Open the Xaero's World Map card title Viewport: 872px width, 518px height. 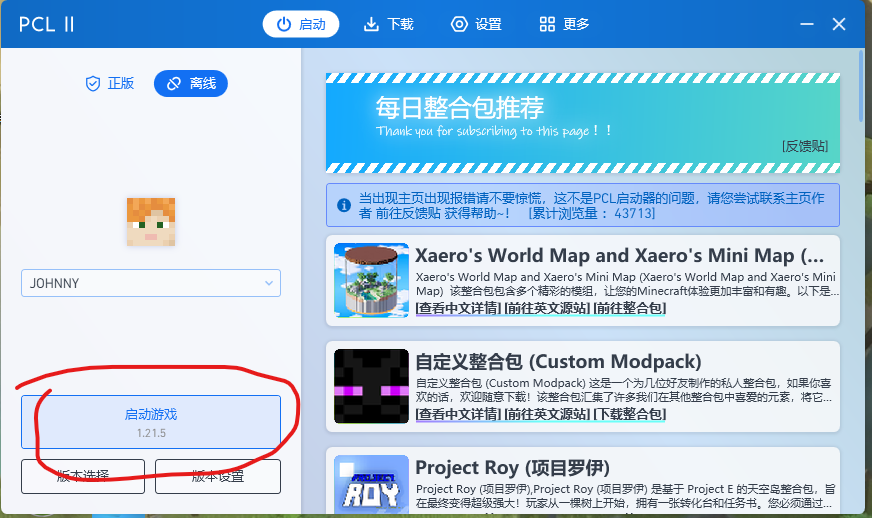click(620, 255)
